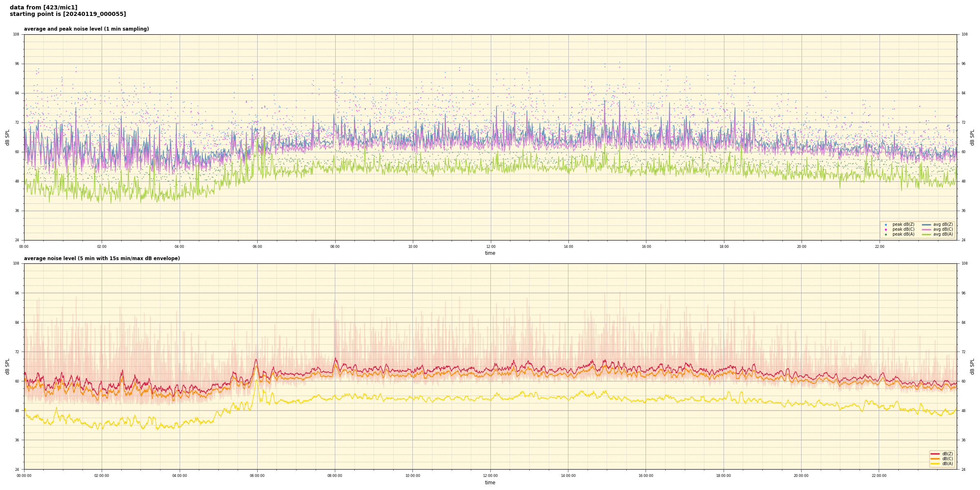Click the peak dB(Z) legend marker
This screenshot has width=980, height=490.
pos(886,225)
